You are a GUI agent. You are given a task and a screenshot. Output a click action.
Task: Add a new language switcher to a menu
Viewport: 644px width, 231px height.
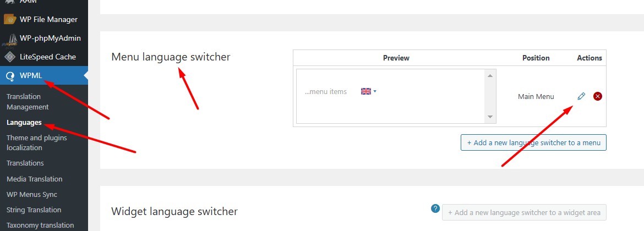[533, 142]
